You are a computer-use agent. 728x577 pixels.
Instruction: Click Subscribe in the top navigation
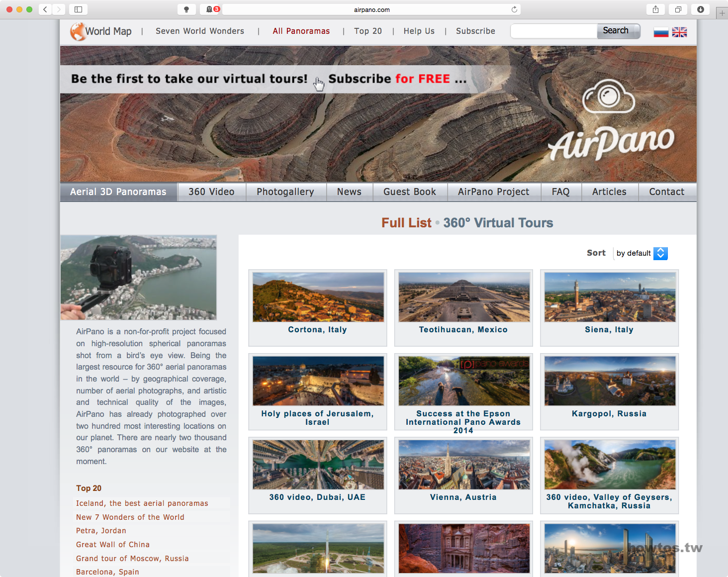(475, 31)
